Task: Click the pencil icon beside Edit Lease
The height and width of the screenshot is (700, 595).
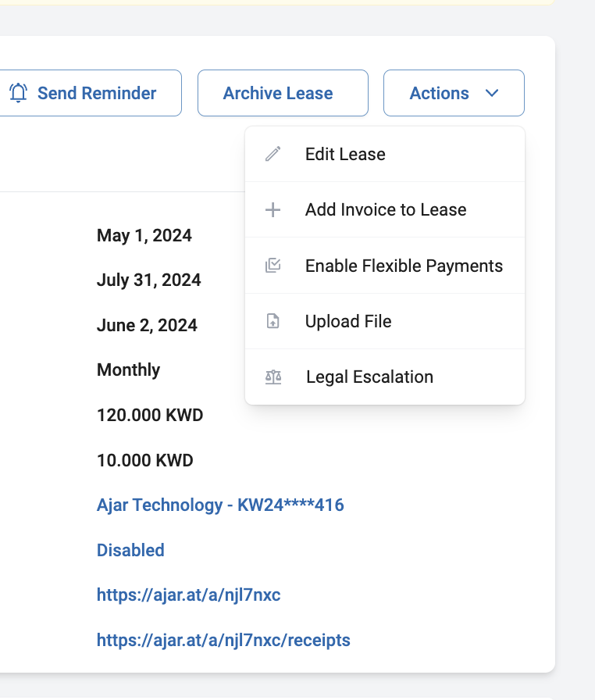Action: point(273,154)
